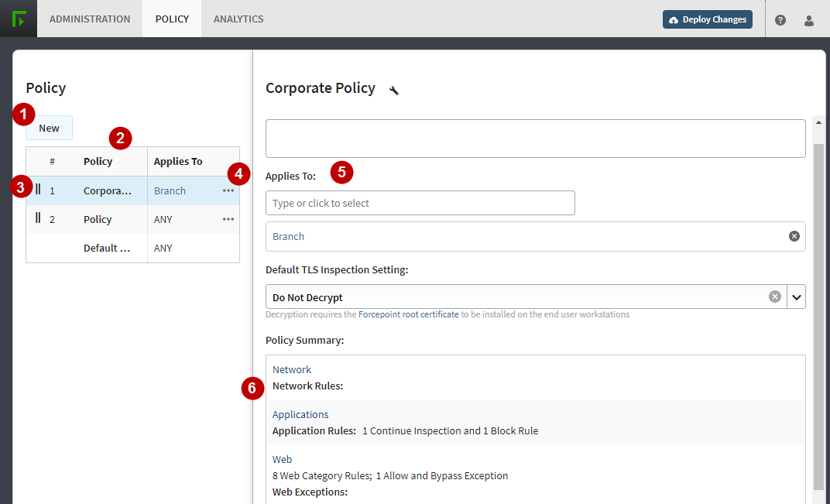Screen dimensions: 830x504
Task: Open the help question mark icon
Action: click(x=780, y=20)
